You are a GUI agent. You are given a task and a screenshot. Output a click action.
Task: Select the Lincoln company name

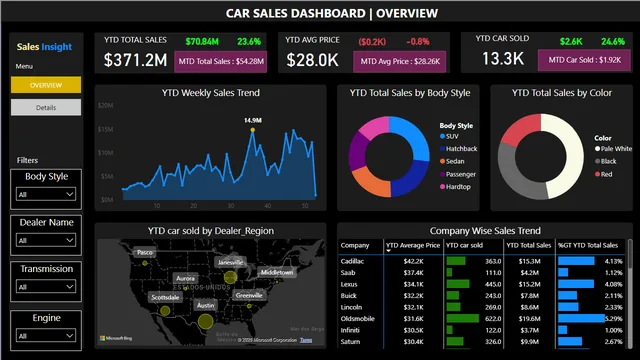[351, 307]
